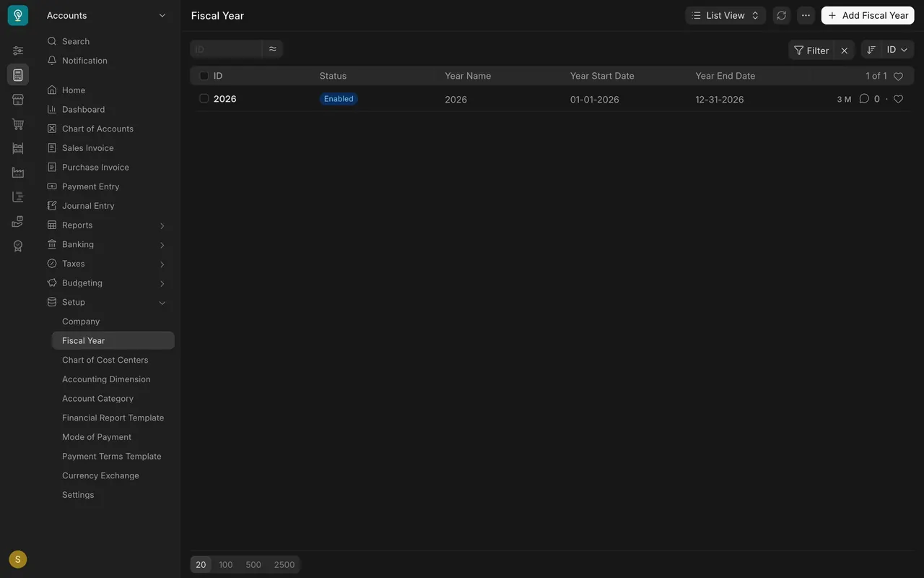
Task: Toggle the header select-all checkbox
Action: [x=204, y=76]
